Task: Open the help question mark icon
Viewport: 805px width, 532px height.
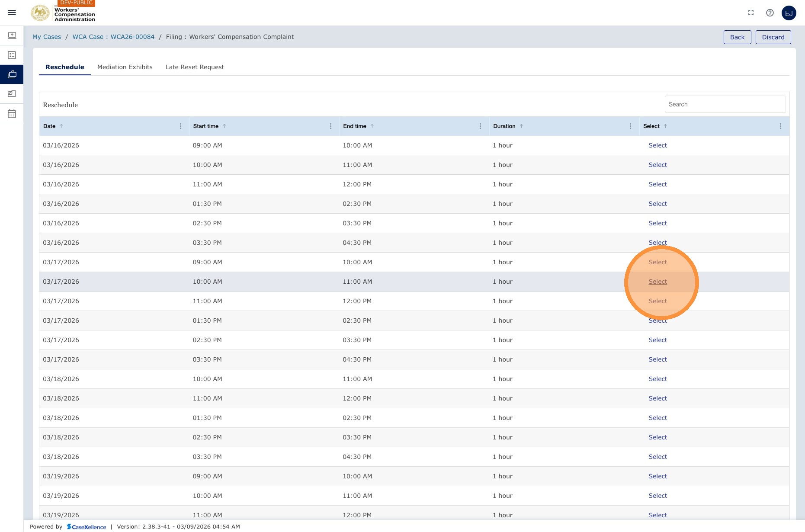Action: (770, 13)
